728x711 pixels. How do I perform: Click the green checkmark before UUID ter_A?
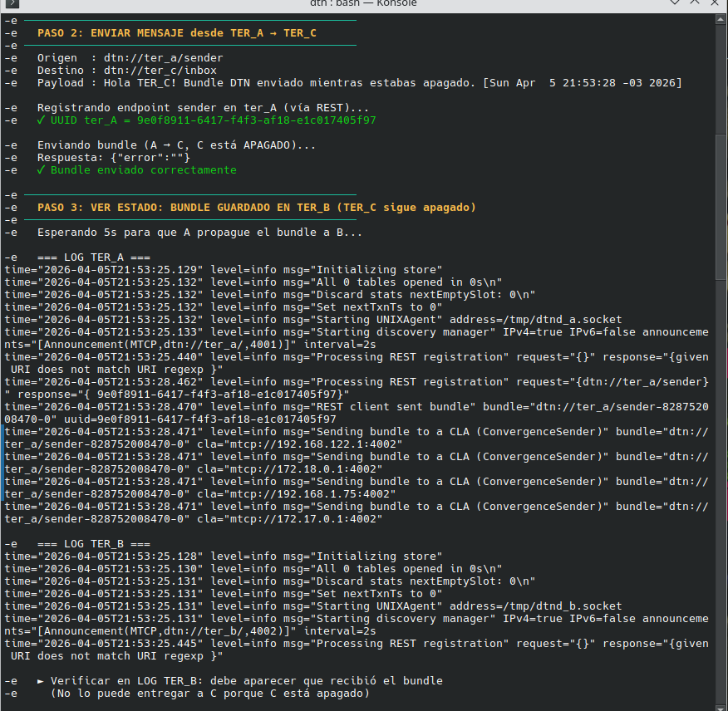pyautogui.click(x=41, y=120)
